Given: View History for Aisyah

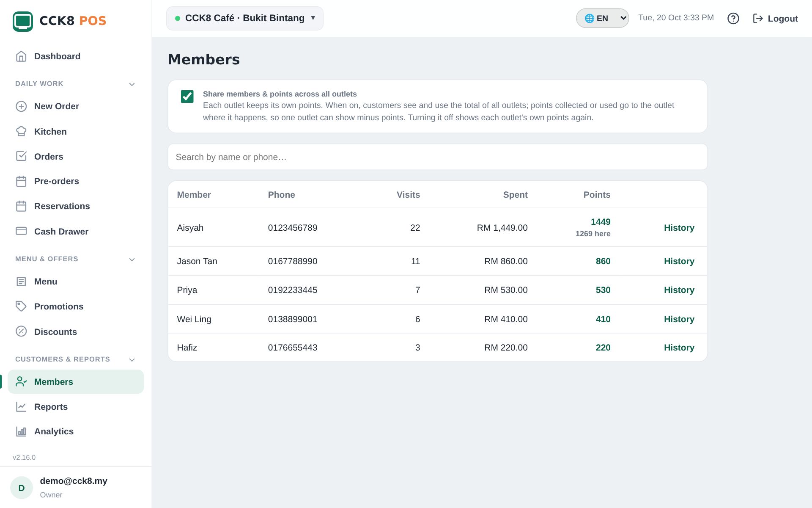Looking at the screenshot, I should tap(679, 228).
